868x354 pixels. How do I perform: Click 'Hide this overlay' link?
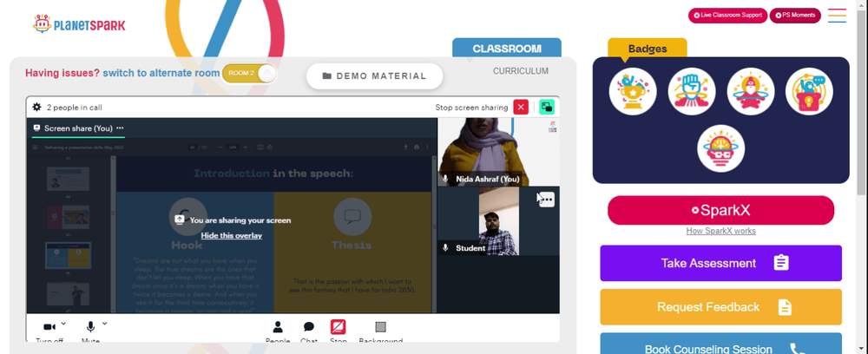[x=232, y=236]
